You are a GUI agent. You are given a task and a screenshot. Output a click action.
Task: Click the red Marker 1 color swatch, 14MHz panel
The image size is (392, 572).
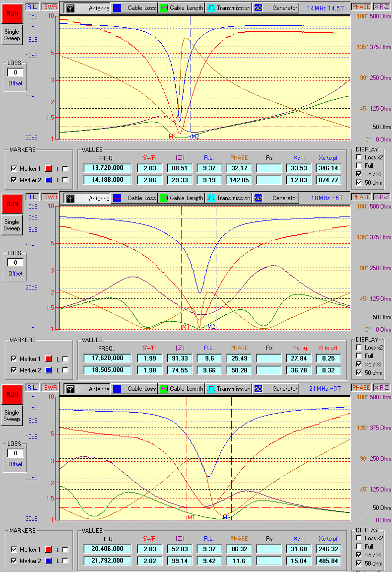[x=49, y=169]
